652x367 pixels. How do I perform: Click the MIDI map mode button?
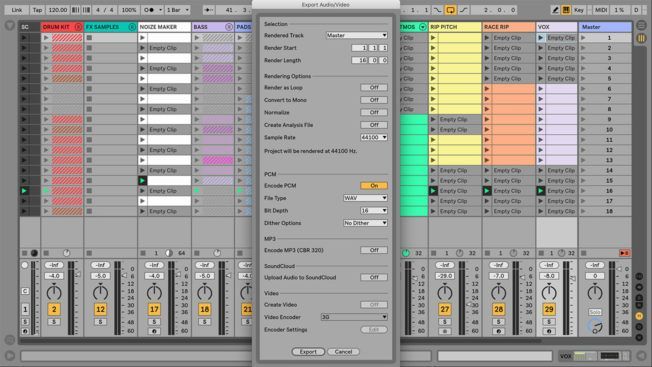pos(600,10)
